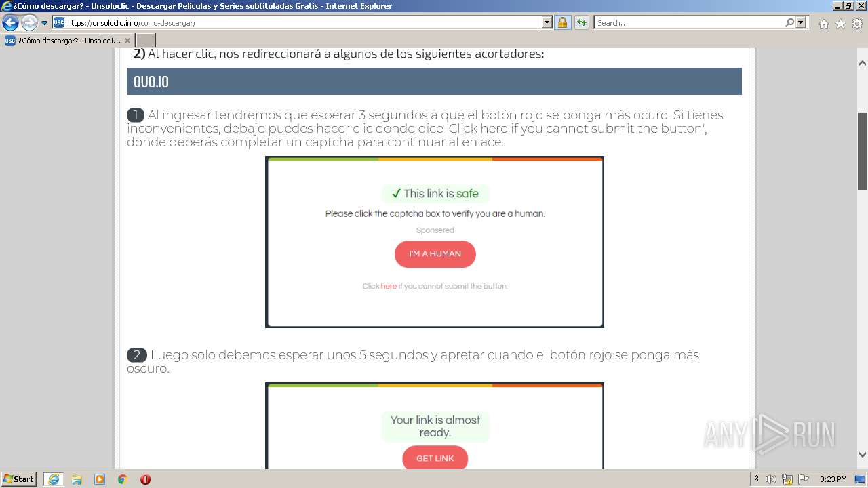
Task: Refresh the page with the reload icon
Action: point(581,22)
